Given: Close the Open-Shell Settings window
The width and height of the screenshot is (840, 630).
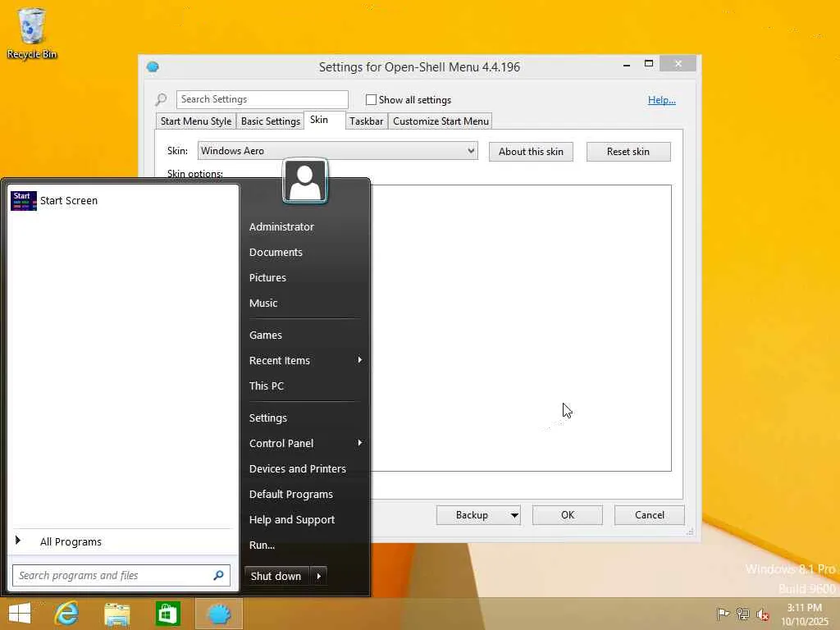Looking at the screenshot, I should [678, 64].
